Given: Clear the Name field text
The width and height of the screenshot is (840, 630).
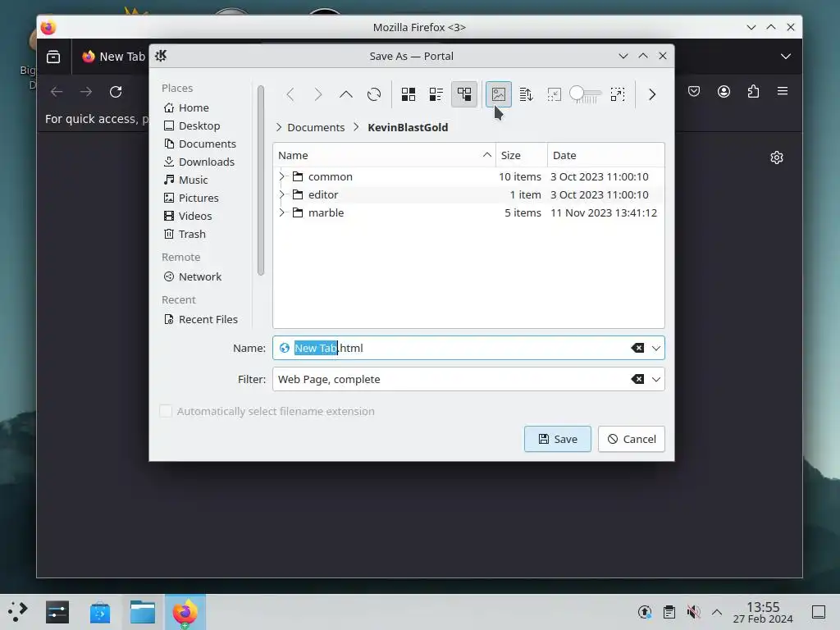Looking at the screenshot, I should pyautogui.click(x=637, y=348).
